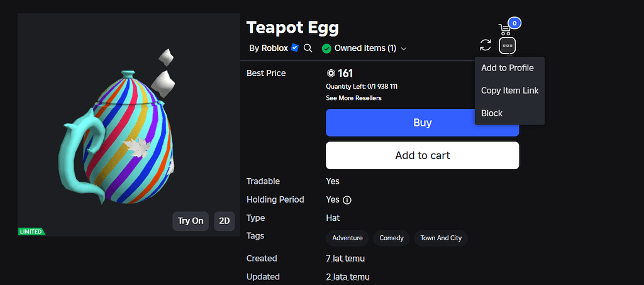644x285 pixels.
Task: Click the blue verified badge icon
Action: 294,48
